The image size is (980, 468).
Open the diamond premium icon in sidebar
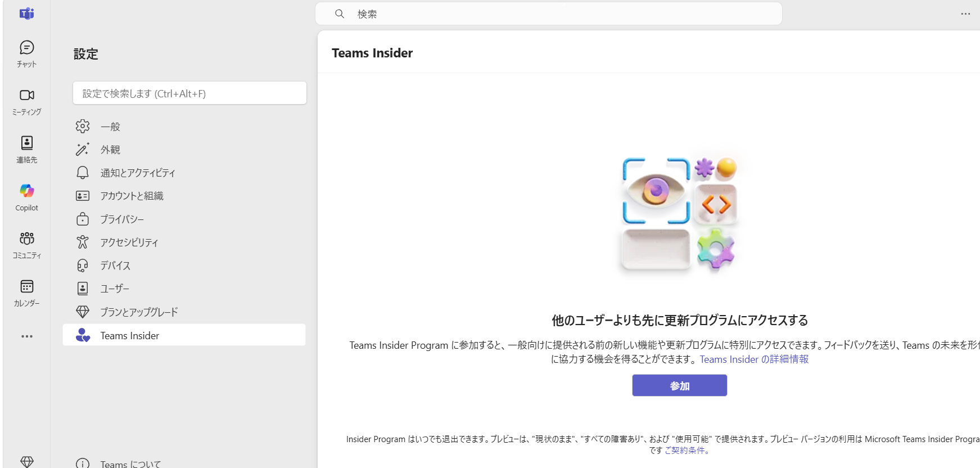pyautogui.click(x=26, y=461)
